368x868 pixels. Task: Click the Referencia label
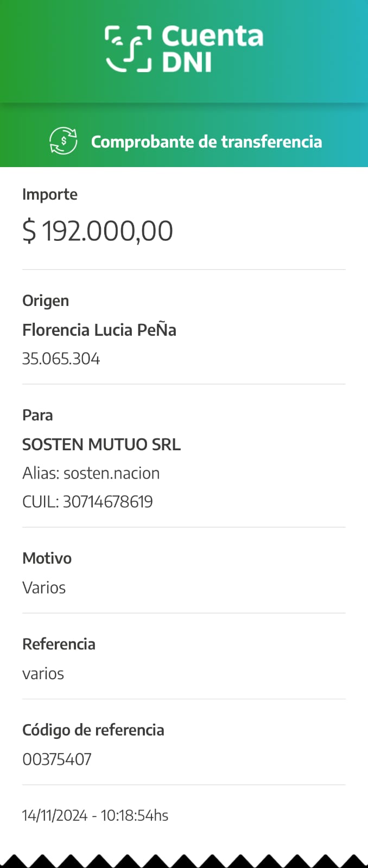(59, 644)
